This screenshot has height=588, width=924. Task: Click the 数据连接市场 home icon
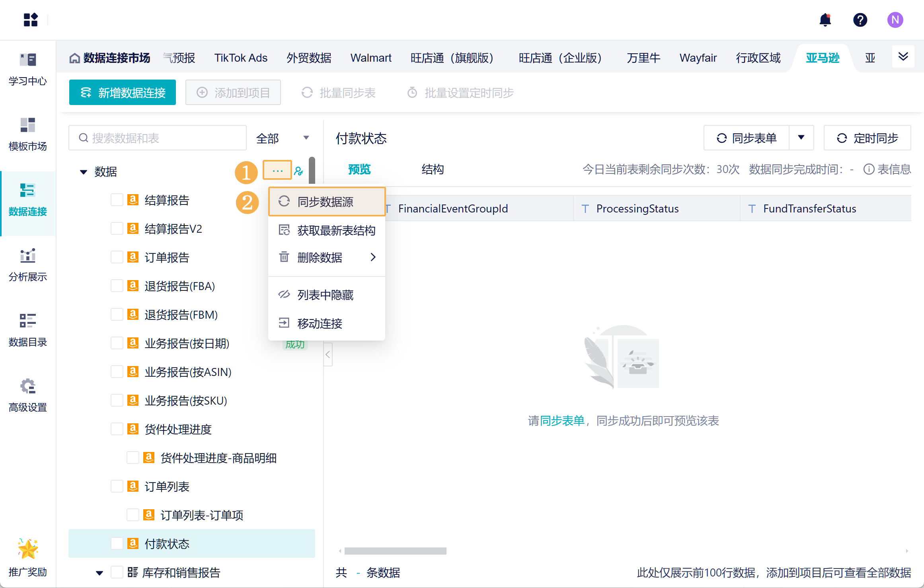click(x=74, y=58)
